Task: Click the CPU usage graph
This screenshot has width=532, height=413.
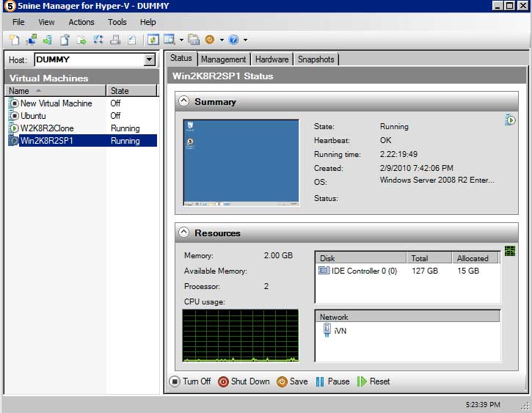Action: pyautogui.click(x=241, y=336)
